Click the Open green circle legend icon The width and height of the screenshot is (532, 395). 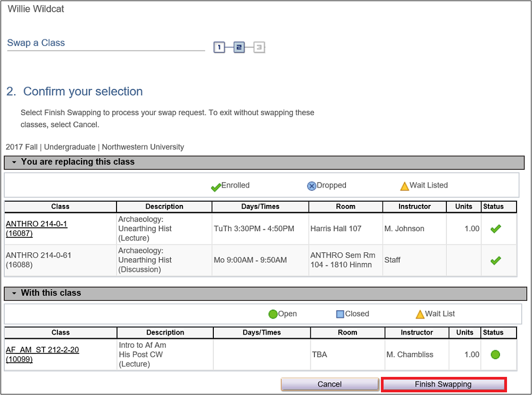[273, 314]
